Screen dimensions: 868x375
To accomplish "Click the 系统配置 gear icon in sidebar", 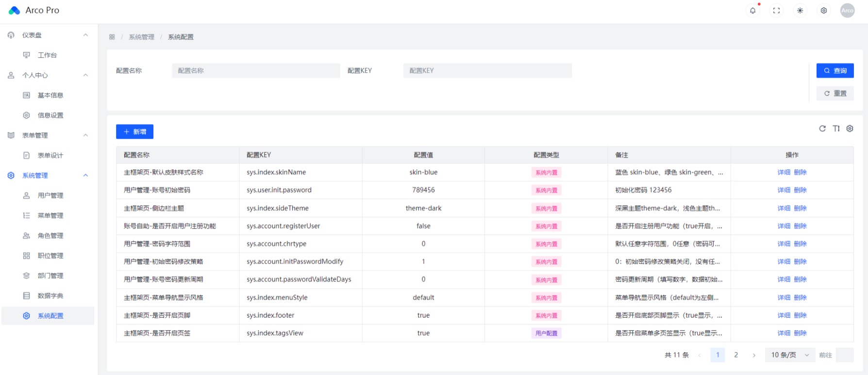I will click(x=27, y=316).
